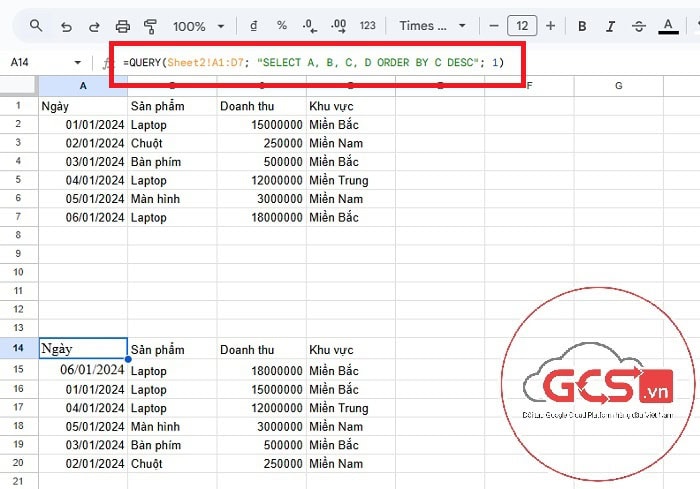Toggle italic formatting
The height and width of the screenshot is (489, 700).
609,26
